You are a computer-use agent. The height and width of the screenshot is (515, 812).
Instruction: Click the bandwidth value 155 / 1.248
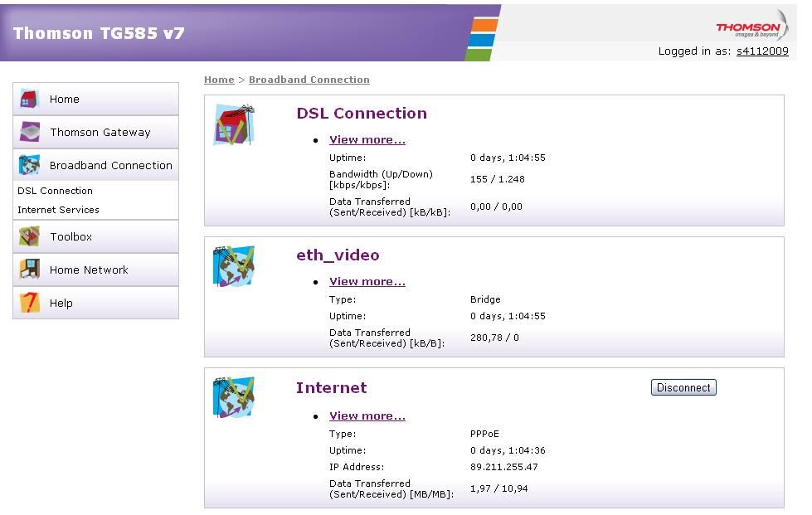click(497, 179)
